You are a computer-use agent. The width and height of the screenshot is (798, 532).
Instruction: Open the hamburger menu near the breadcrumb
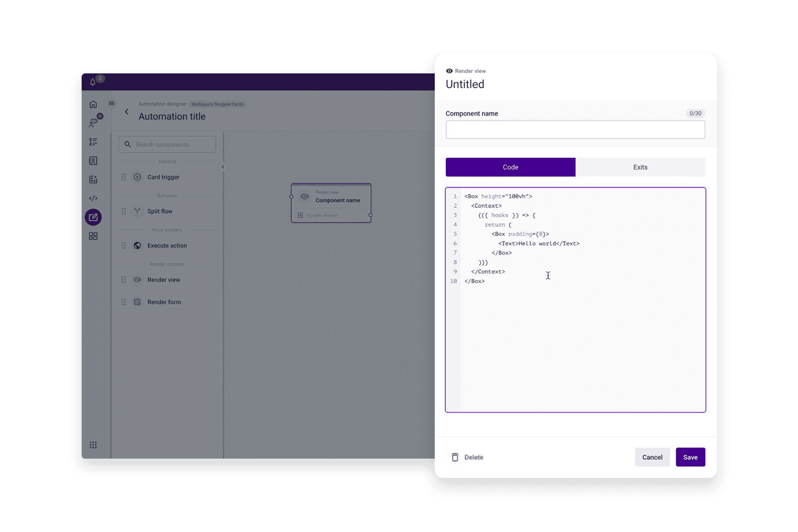point(111,104)
